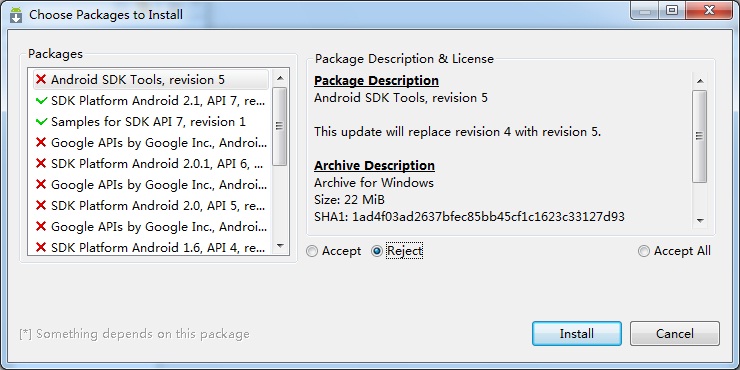Click red X icon beside SDK Platform Android 2.0, API 5
This screenshot has height=370, width=740.
pyautogui.click(x=41, y=205)
